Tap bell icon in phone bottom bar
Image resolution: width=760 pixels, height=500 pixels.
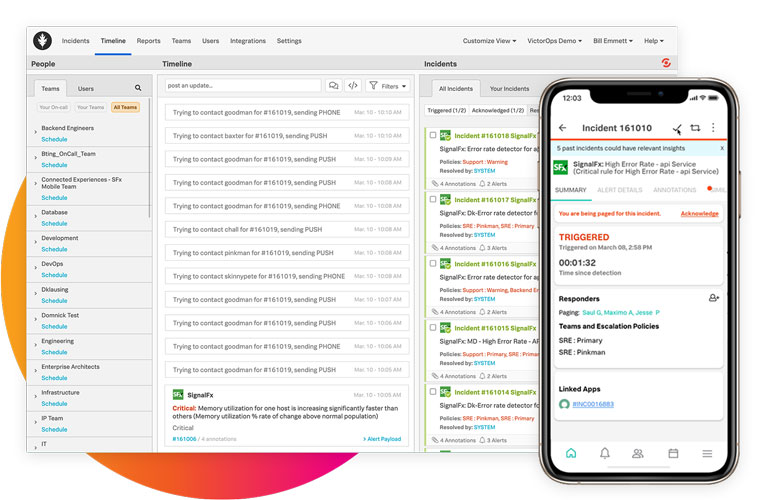605,453
